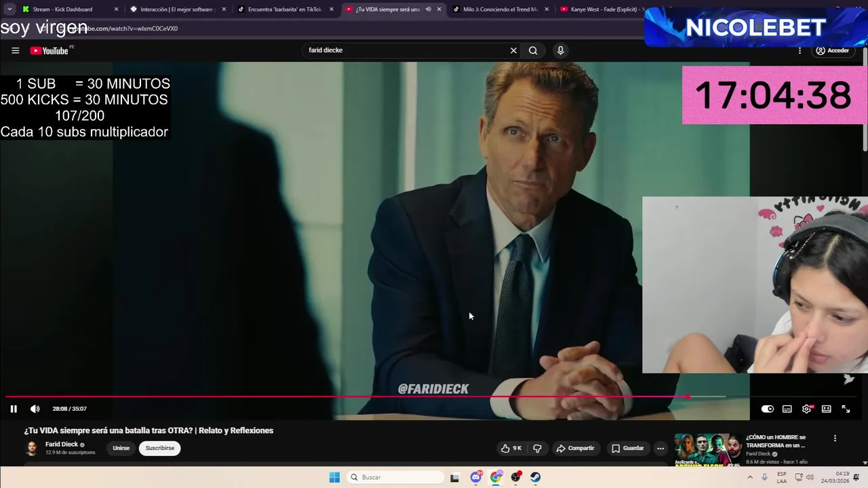Image resolution: width=868 pixels, height=488 pixels.
Task: Share the video with Compartir
Action: pos(575,448)
